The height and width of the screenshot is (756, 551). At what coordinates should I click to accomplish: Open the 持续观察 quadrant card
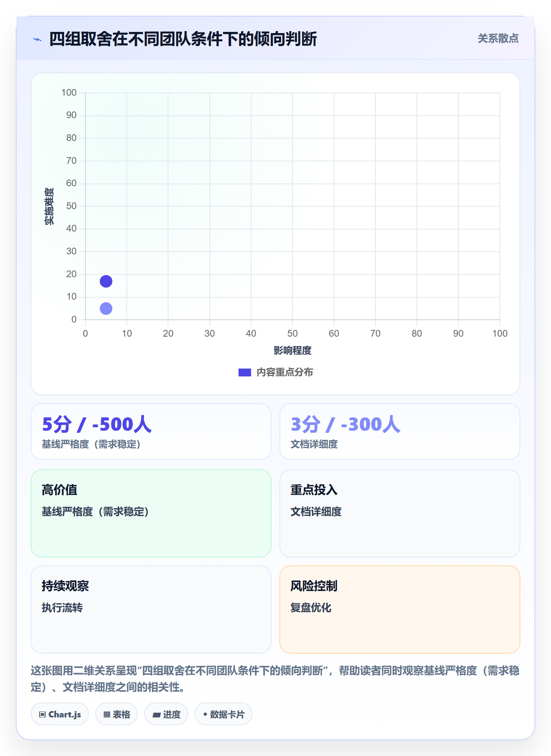pyautogui.click(x=151, y=610)
